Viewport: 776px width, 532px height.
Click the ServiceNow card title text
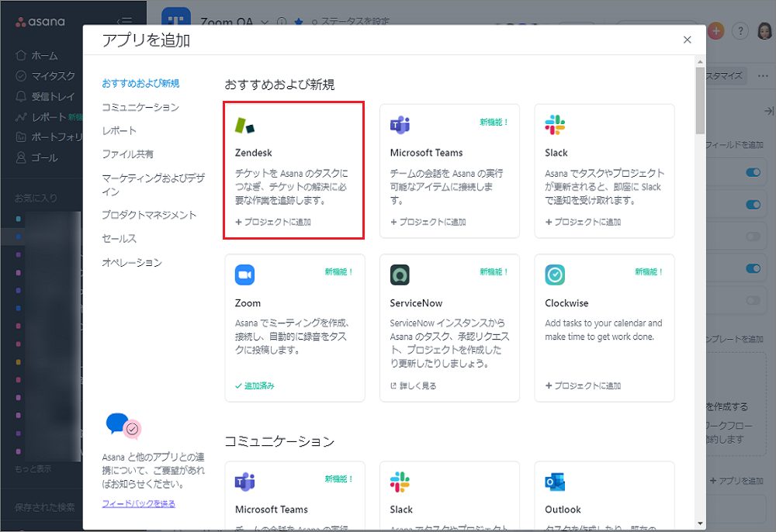click(x=416, y=303)
